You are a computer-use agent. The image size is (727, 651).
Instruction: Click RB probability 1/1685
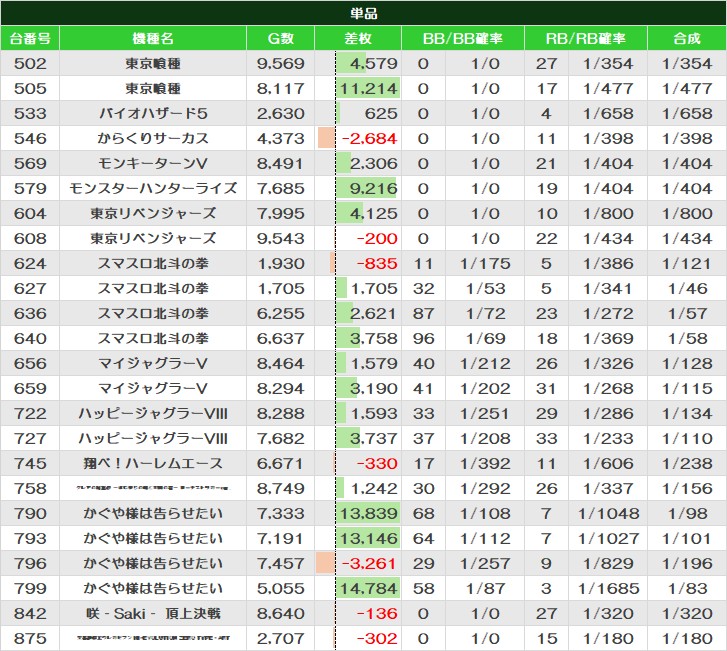608,589
